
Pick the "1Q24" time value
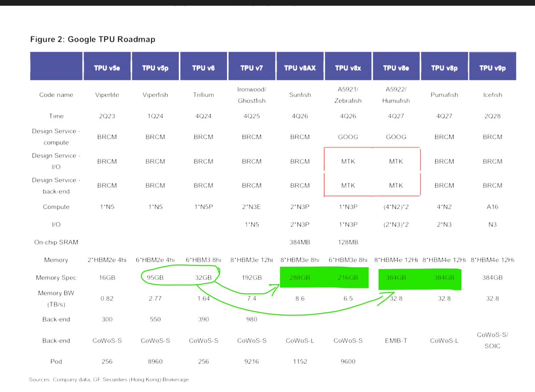(155, 116)
